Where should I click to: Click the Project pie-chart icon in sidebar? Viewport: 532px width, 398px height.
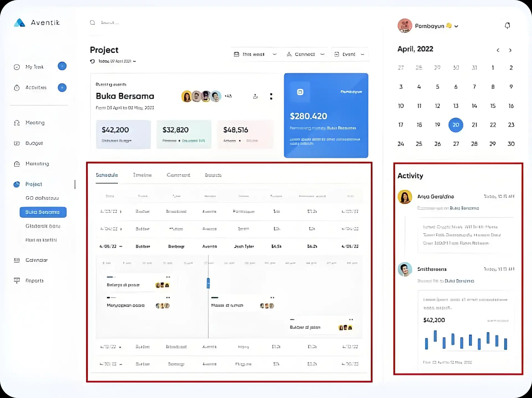[x=17, y=184]
